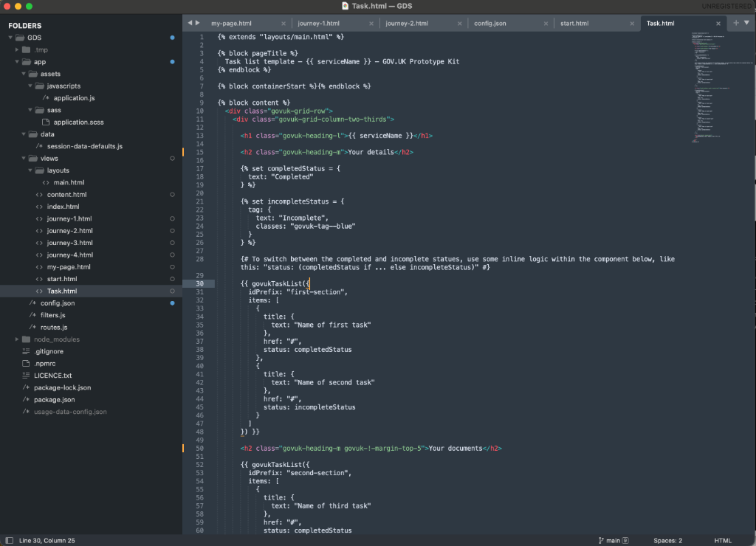Collapse the javascripts folder arrow

click(30, 86)
